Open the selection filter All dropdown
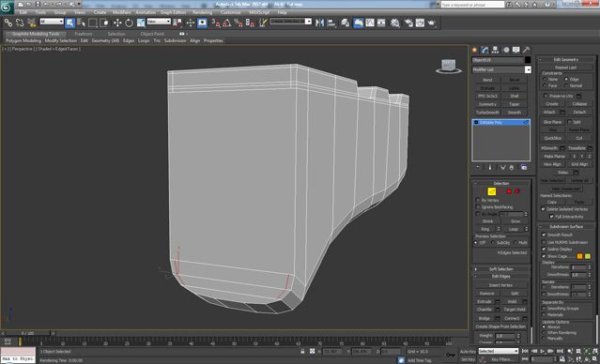 tap(52, 22)
